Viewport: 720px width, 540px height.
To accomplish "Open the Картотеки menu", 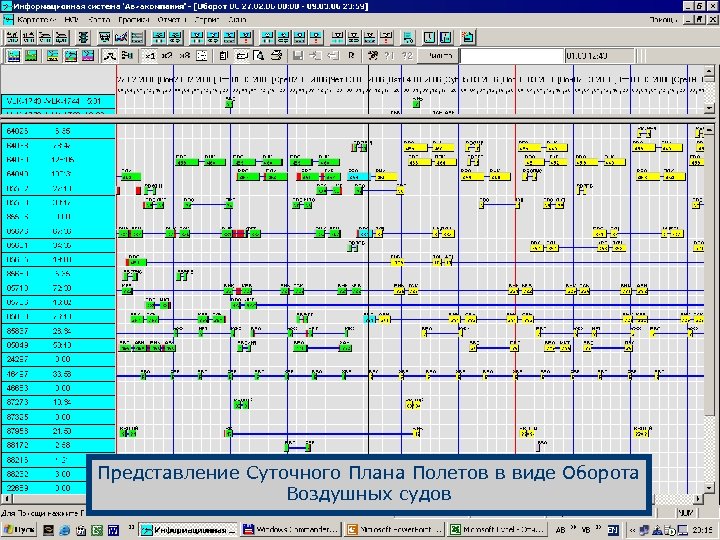I will pyautogui.click(x=36, y=19).
